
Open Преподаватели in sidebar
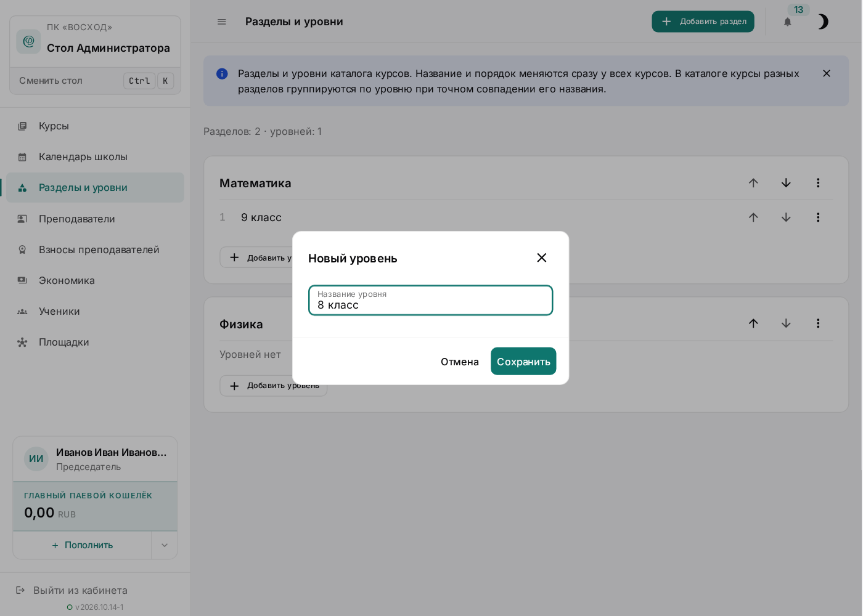click(x=95, y=219)
